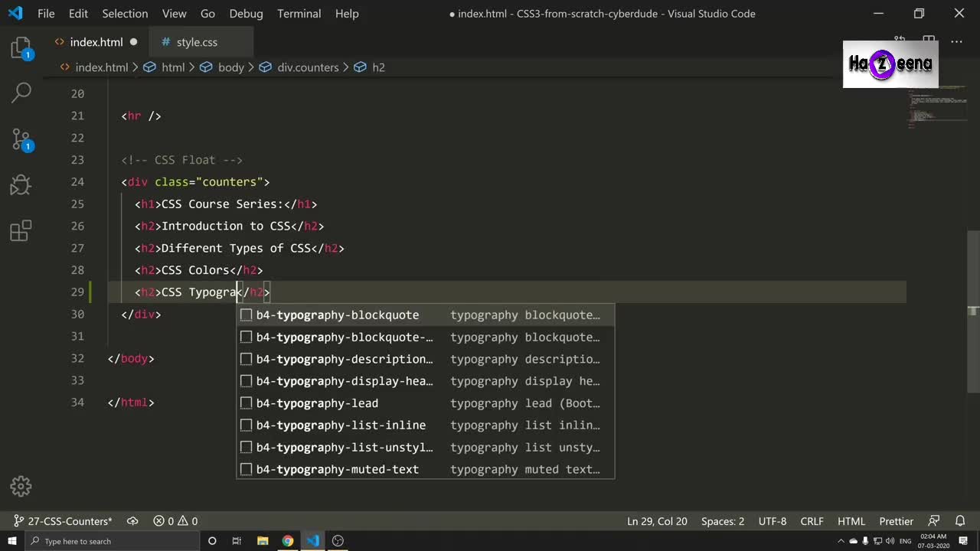This screenshot has width=980, height=551.
Task: Close index.html tab via unsaved dot
Action: pos(134,42)
